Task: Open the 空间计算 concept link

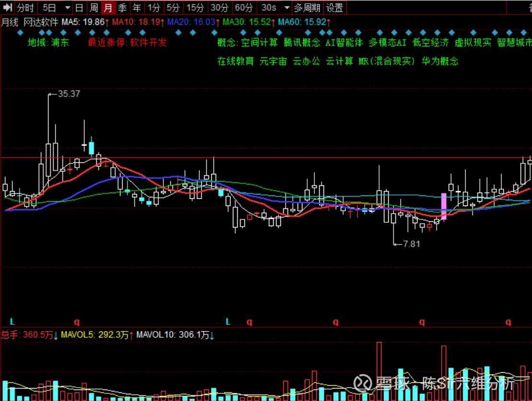Action: 259,43
